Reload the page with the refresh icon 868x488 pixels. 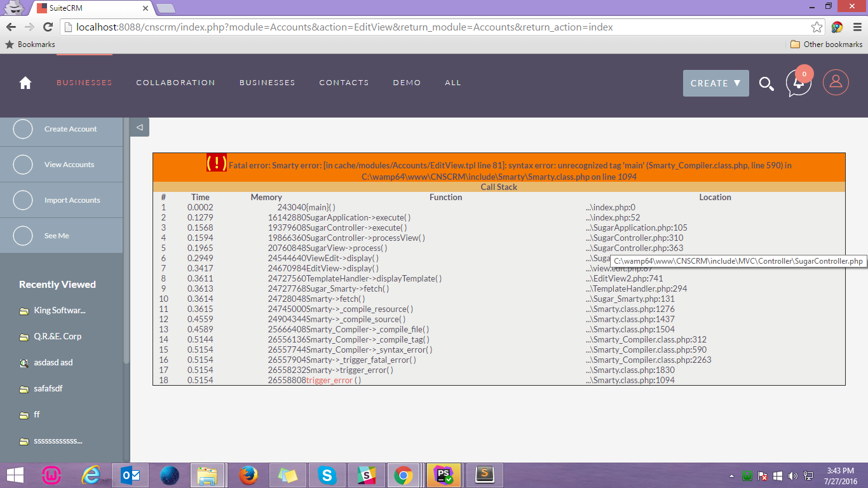coord(48,27)
